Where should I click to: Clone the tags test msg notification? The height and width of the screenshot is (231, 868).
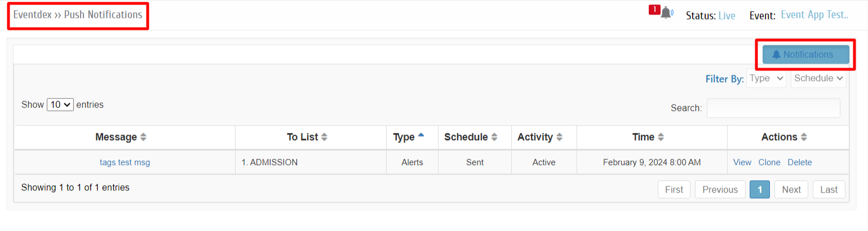(x=769, y=162)
